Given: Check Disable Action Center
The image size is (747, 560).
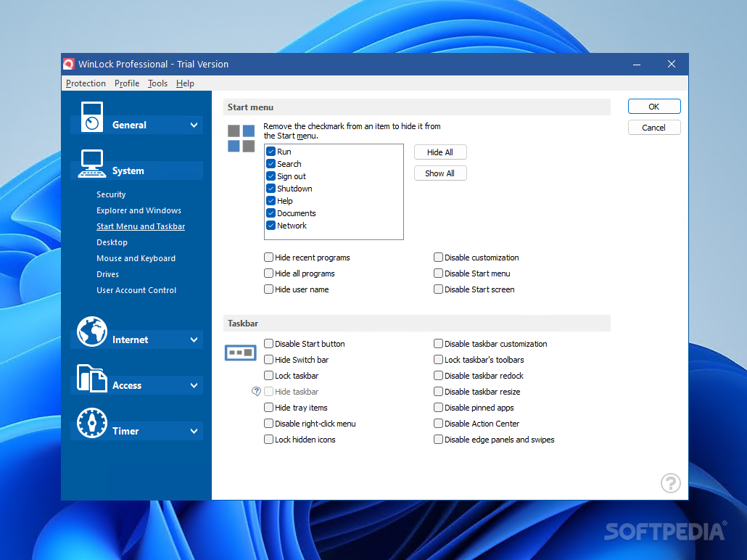Looking at the screenshot, I should pos(438,424).
